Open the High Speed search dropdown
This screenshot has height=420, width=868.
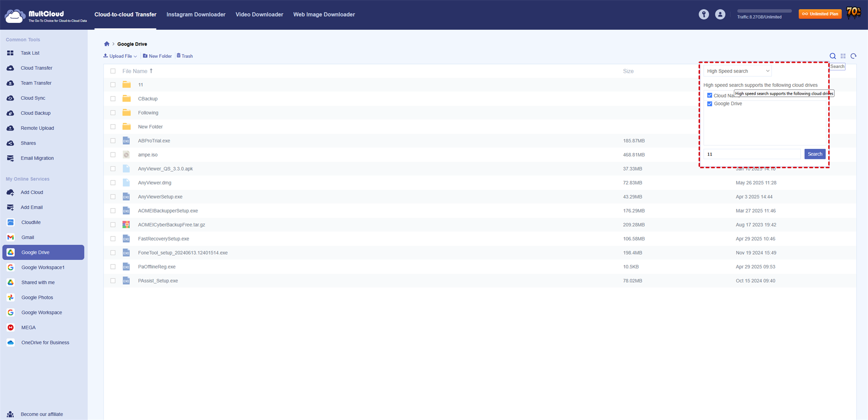(737, 71)
